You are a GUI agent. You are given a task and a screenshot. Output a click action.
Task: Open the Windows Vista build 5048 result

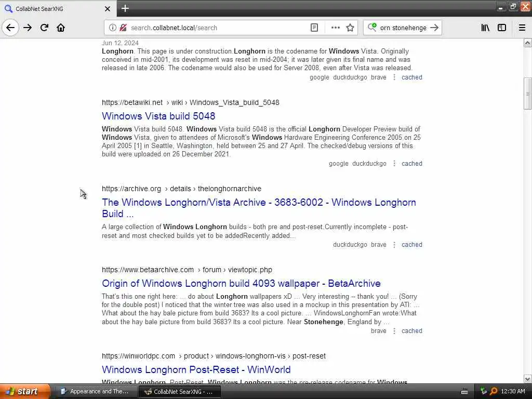click(158, 116)
